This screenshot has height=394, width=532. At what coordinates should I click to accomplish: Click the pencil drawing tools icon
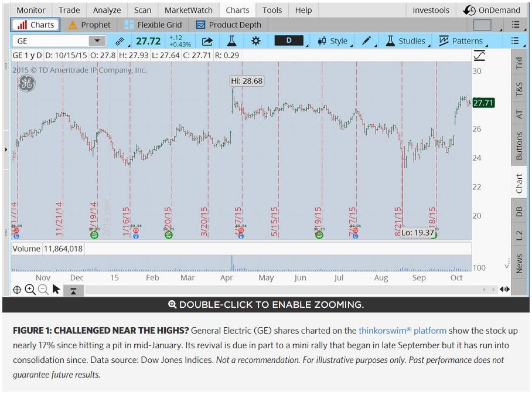[366, 41]
